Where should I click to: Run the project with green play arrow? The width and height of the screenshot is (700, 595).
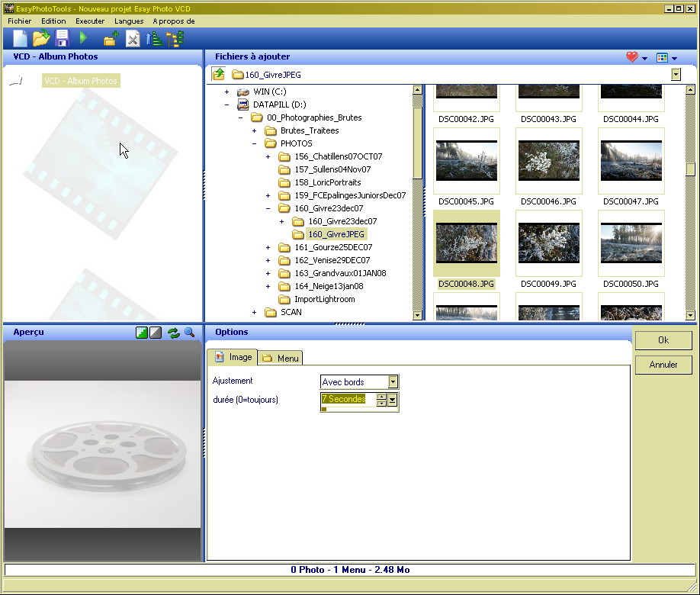[x=84, y=38]
